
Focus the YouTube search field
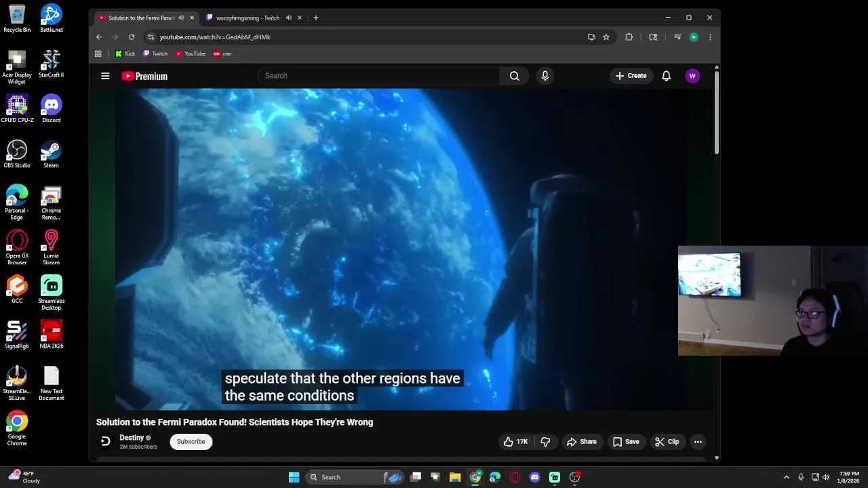pyautogui.click(x=378, y=76)
